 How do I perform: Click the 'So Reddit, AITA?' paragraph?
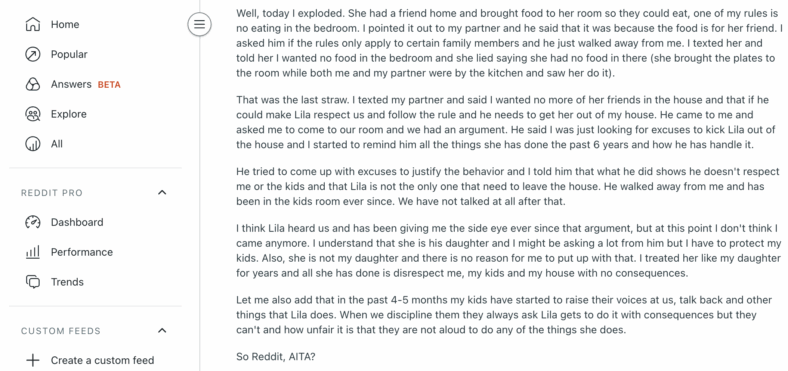[x=276, y=357]
